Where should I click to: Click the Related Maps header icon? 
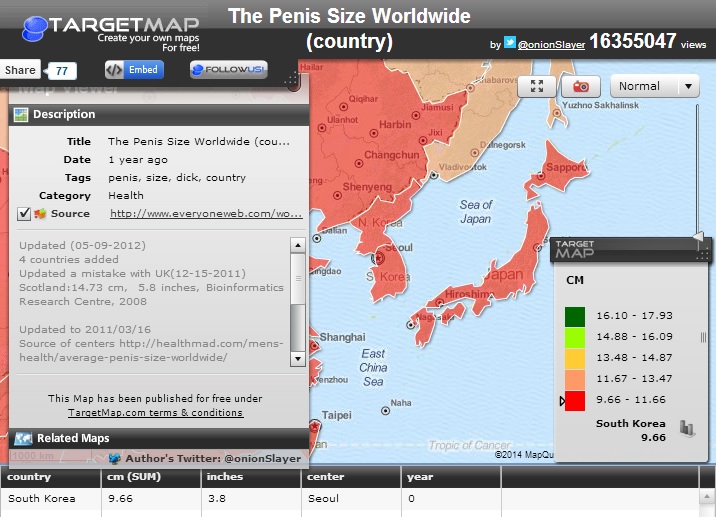pos(23,438)
